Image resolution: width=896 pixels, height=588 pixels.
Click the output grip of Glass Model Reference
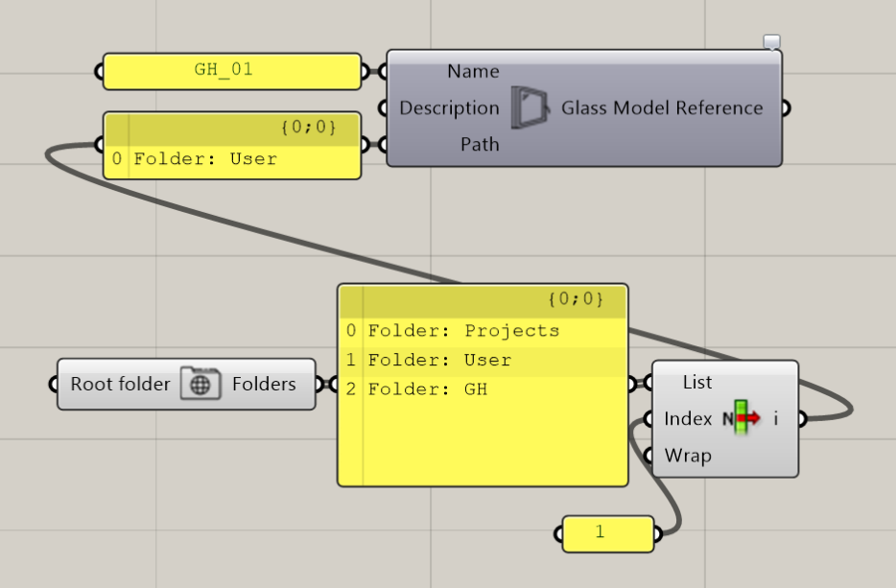point(787,108)
